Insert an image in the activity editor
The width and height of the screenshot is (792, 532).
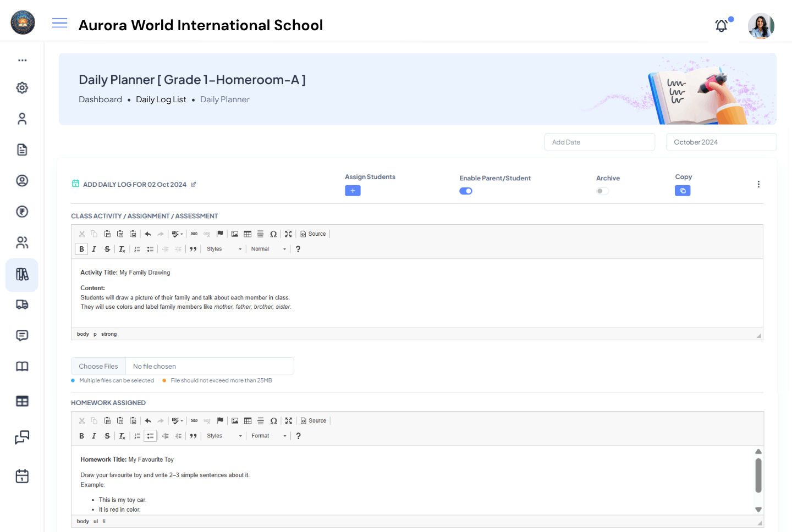pyautogui.click(x=235, y=234)
